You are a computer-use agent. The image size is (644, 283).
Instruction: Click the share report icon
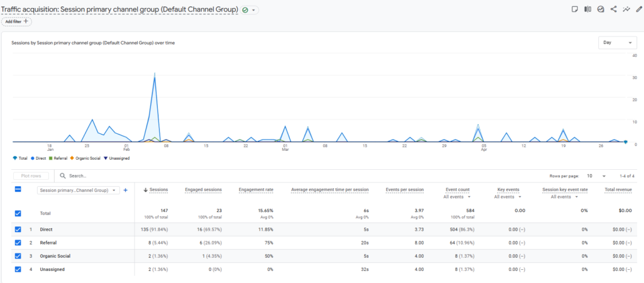[x=613, y=9]
